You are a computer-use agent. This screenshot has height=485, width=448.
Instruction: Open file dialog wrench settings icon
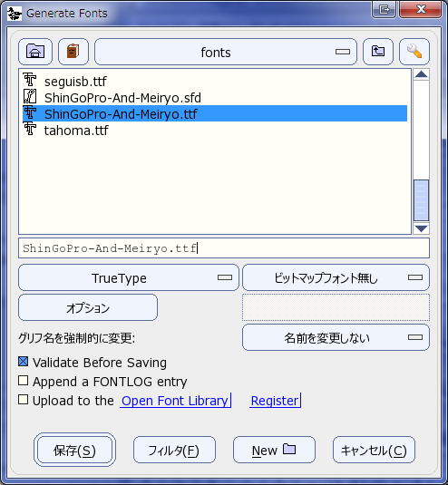[x=414, y=52]
